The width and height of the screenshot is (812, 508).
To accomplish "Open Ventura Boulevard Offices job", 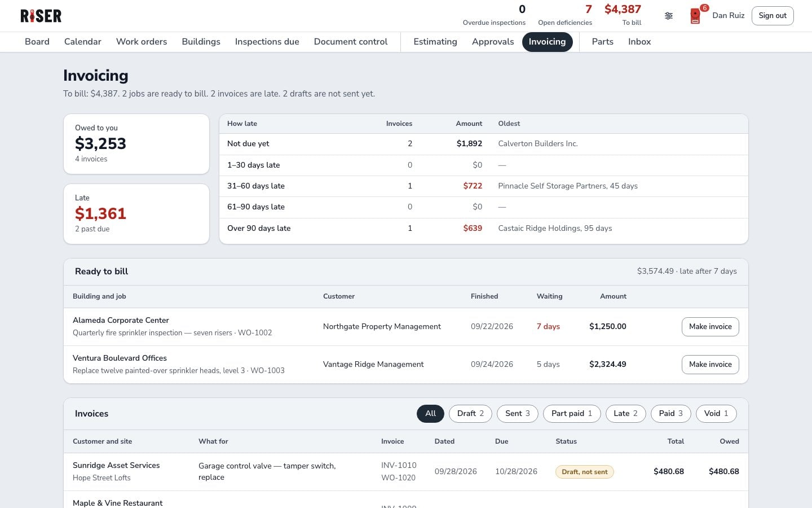I will coord(120,358).
